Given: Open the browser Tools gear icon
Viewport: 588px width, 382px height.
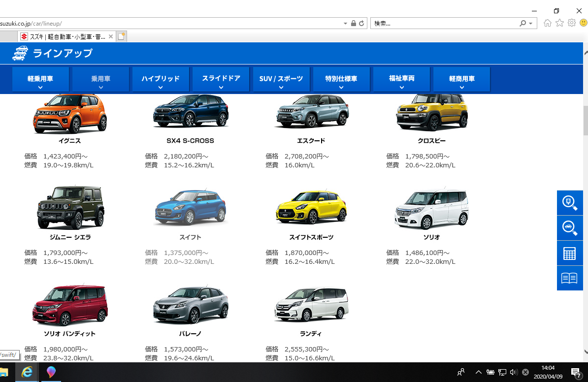Looking at the screenshot, I should click(571, 23).
